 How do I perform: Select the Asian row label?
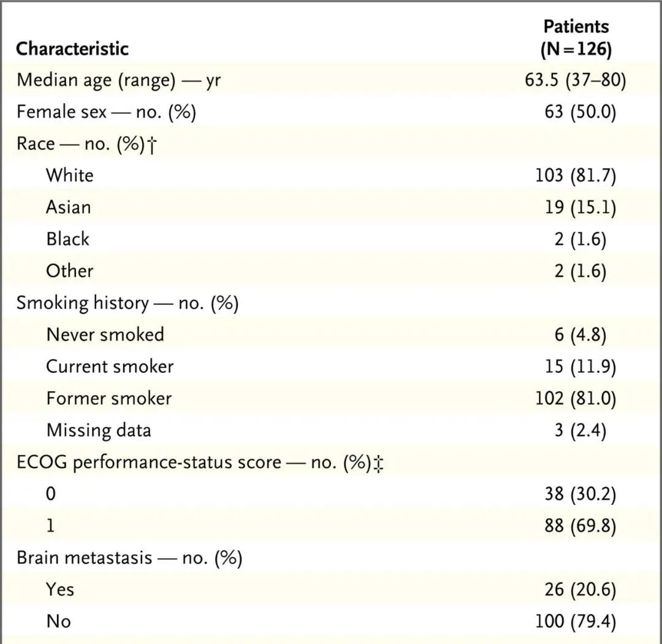pyautogui.click(x=69, y=207)
